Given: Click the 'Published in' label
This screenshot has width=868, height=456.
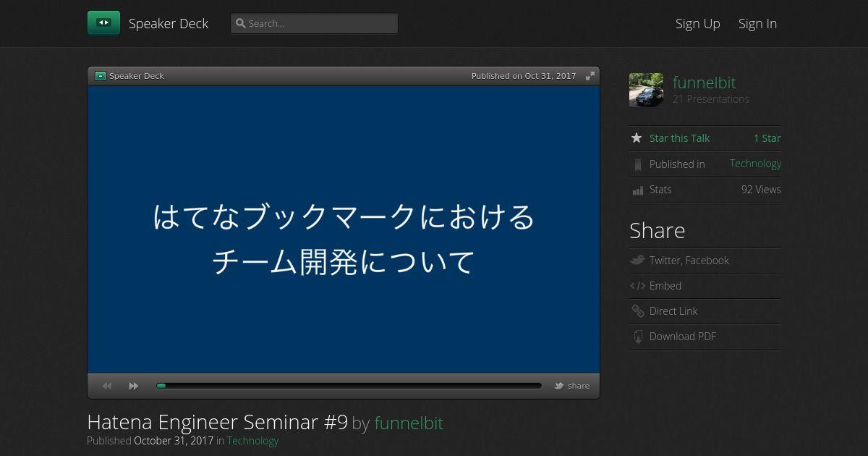Looking at the screenshot, I should 677,164.
